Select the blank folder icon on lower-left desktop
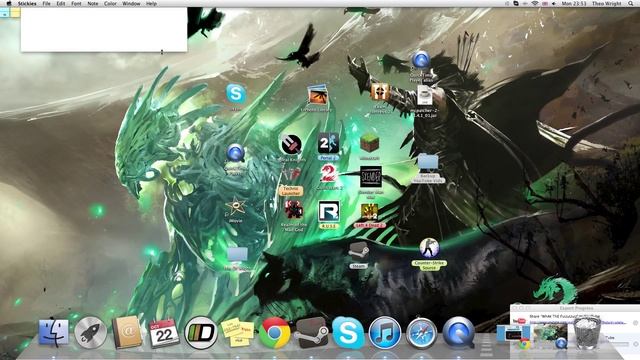This screenshot has height=360, width=640. (237, 255)
